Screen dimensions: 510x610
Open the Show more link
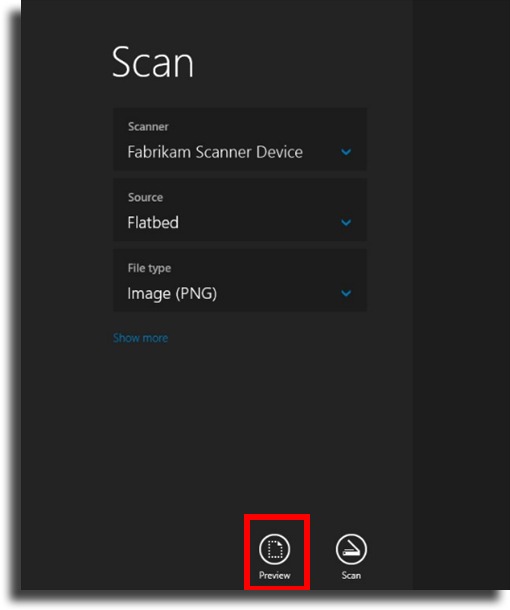140,338
